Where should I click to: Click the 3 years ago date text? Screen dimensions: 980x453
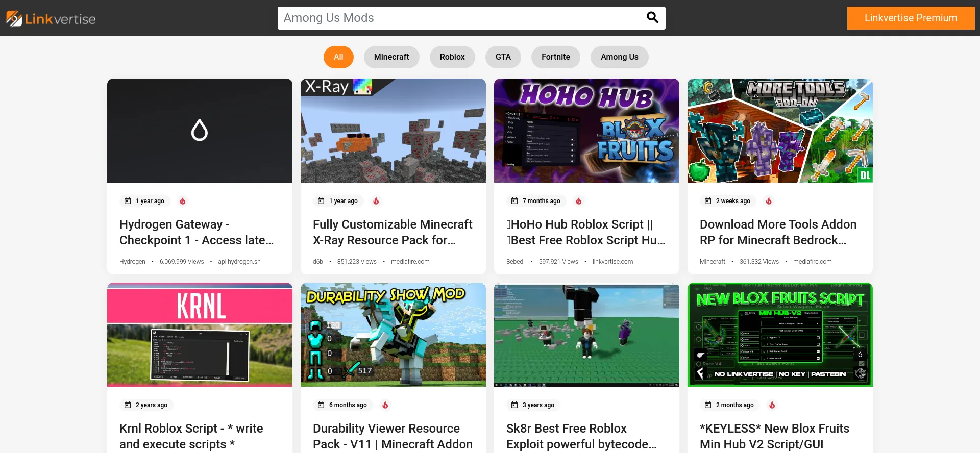[538, 405]
